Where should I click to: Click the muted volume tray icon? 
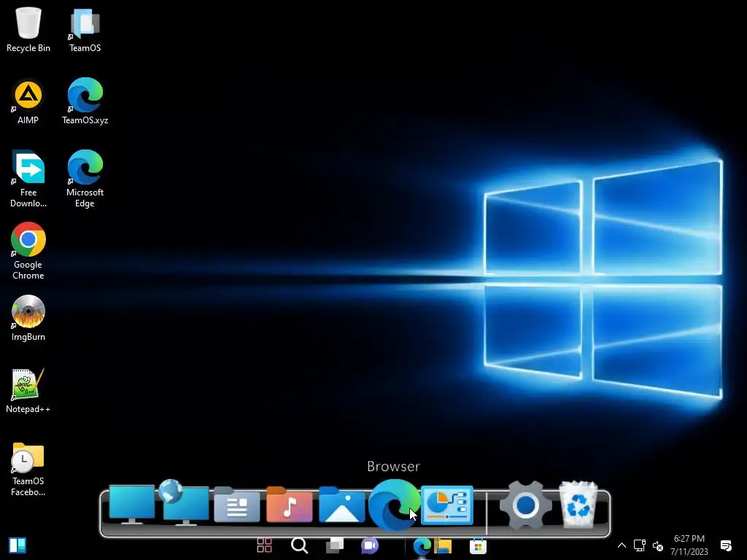tap(658, 546)
